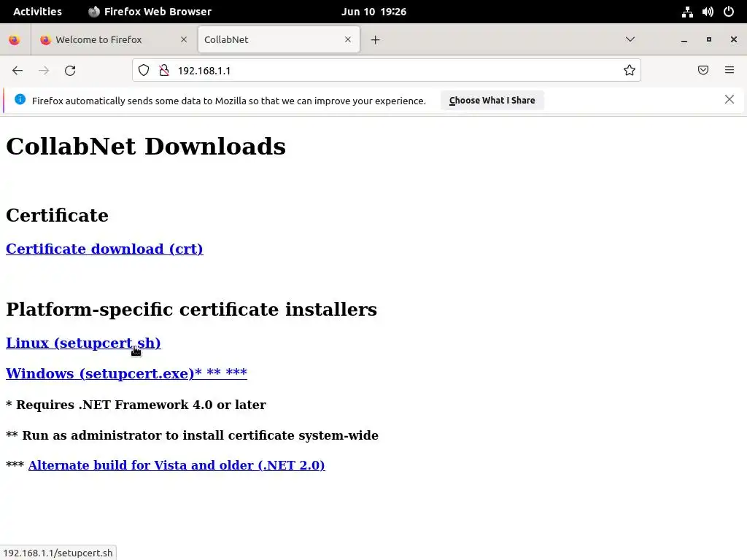The image size is (747, 560).
Task: Dismiss the Mozilla data notification bar
Action: 729,99
